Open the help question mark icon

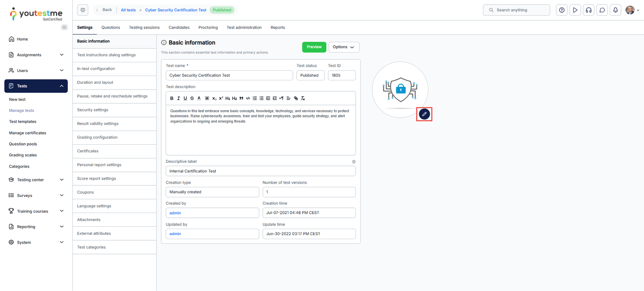pyautogui.click(x=561, y=10)
